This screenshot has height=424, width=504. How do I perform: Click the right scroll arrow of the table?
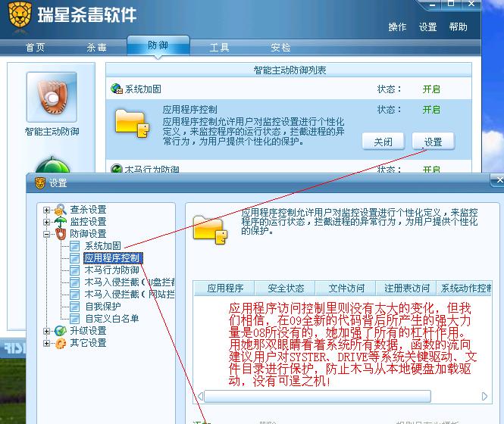coord(485,397)
